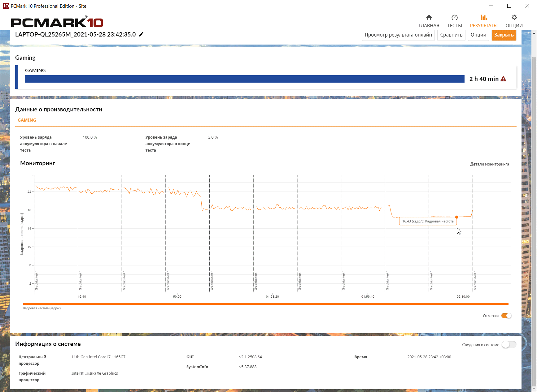The height and width of the screenshot is (392, 537).
Task: Click the 2 h 40 min result value
Action: pos(484,79)
